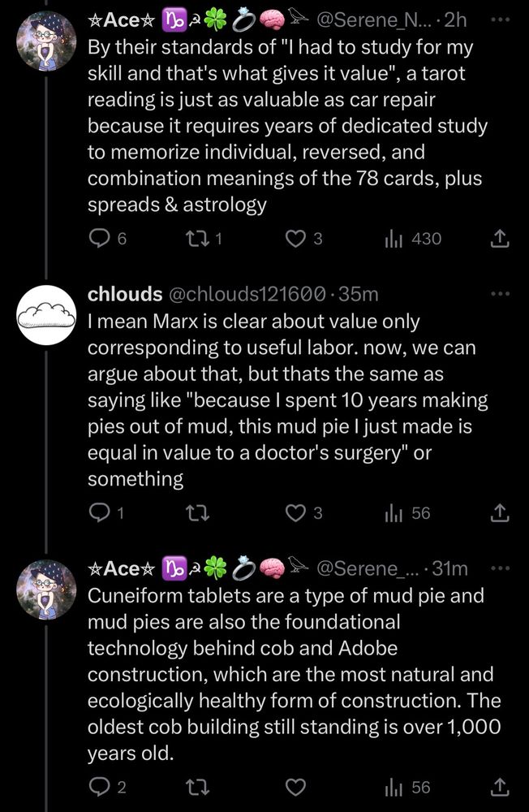Repost the cuneiform tablets tweet

(198, 787)
